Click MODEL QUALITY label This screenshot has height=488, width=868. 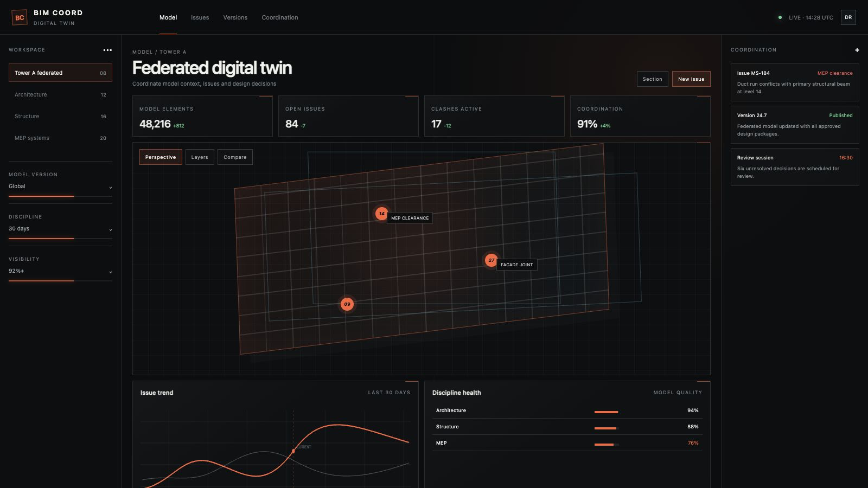tap(678, 393)
